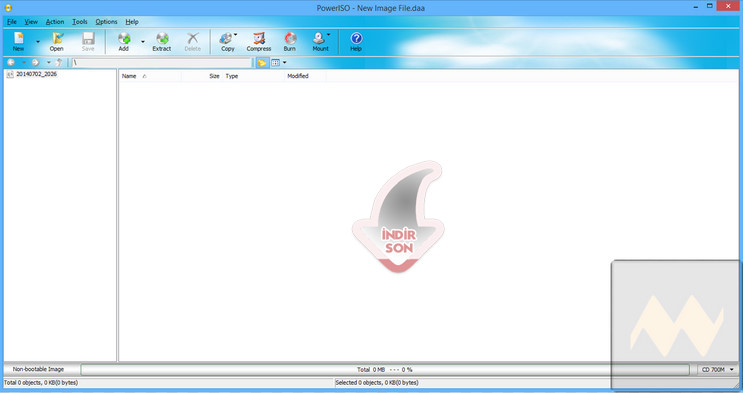The image size is (743, 393).
Task: Extract files with the Extract icon
Action: tap(162, 42)
